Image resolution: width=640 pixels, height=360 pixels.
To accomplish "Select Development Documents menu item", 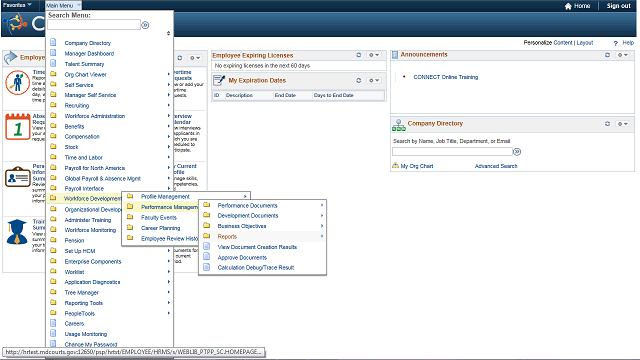I will [248, 216].
